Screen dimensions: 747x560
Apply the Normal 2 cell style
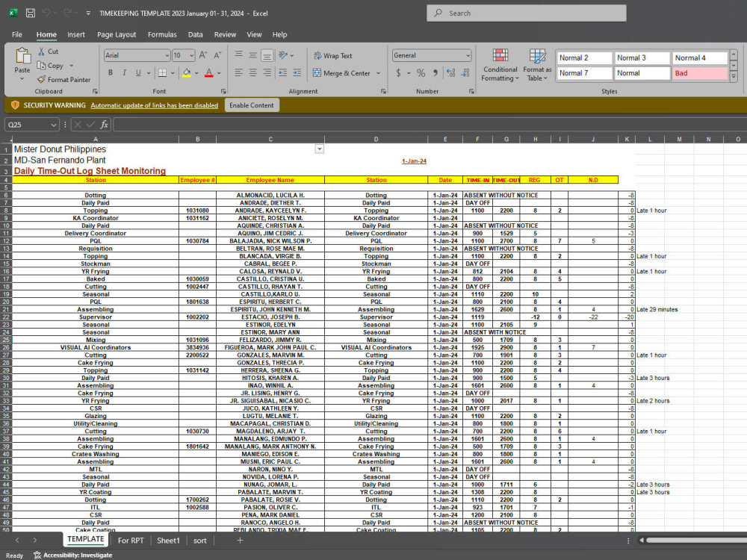pyautogui.click(x=584, y=57)
